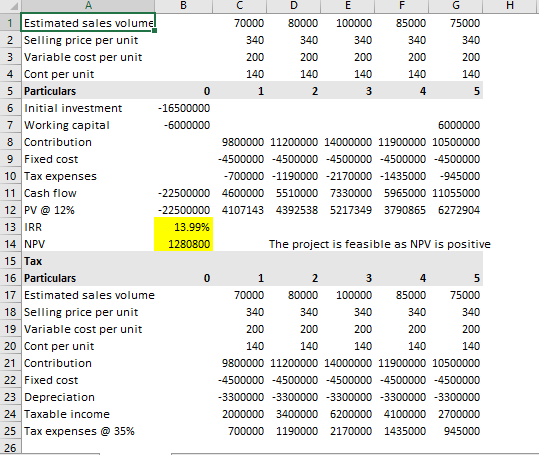Select tax expense value 1435000

point(402,431)
